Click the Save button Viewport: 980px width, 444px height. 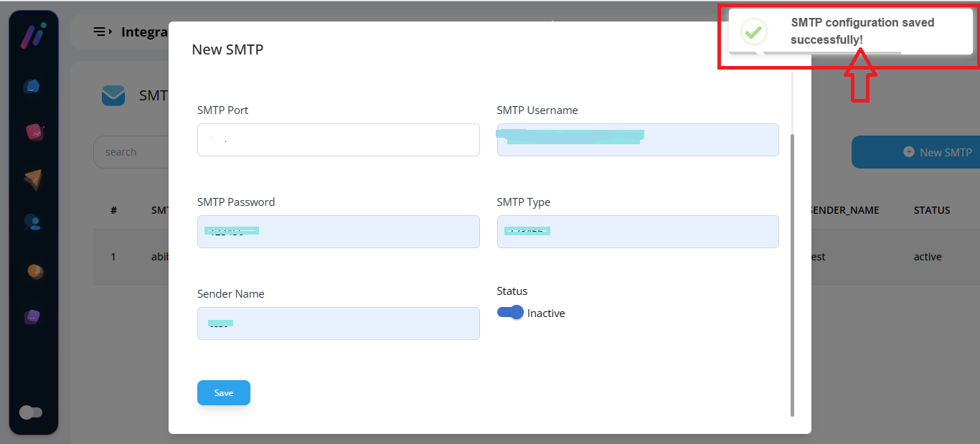tap(224, 393)
